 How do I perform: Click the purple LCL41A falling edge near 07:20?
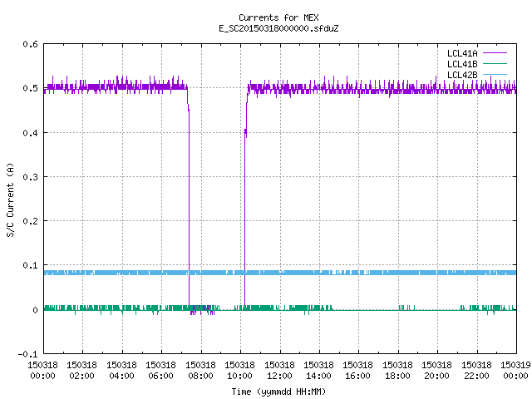coord(189,204)
